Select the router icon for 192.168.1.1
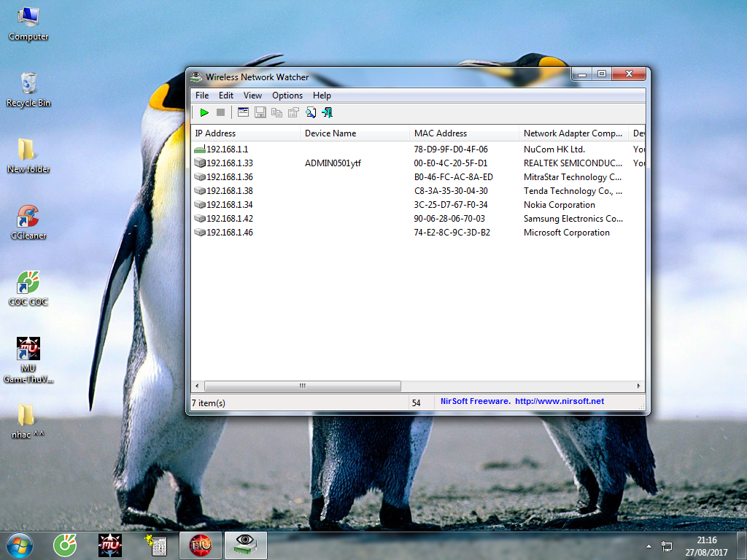This screenshot has width=747, height=560. [x=200, y=149]
